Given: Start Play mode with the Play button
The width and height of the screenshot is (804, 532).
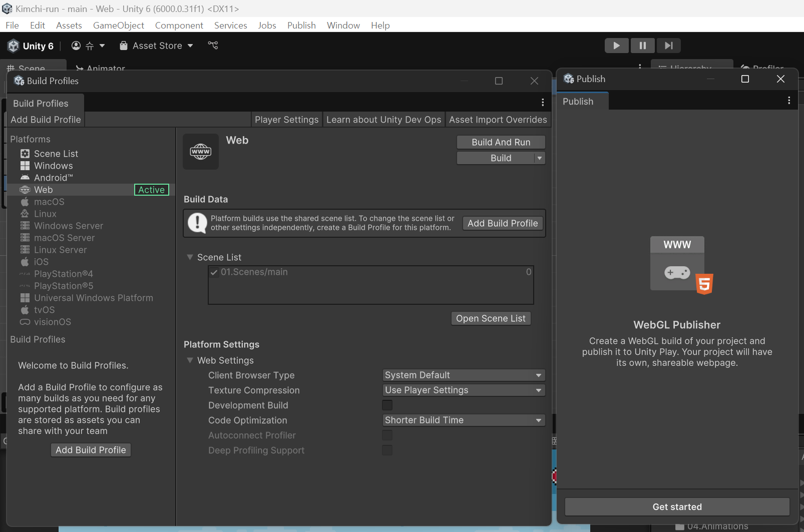Looking at the screenshot, I should (x=616, y=46).
